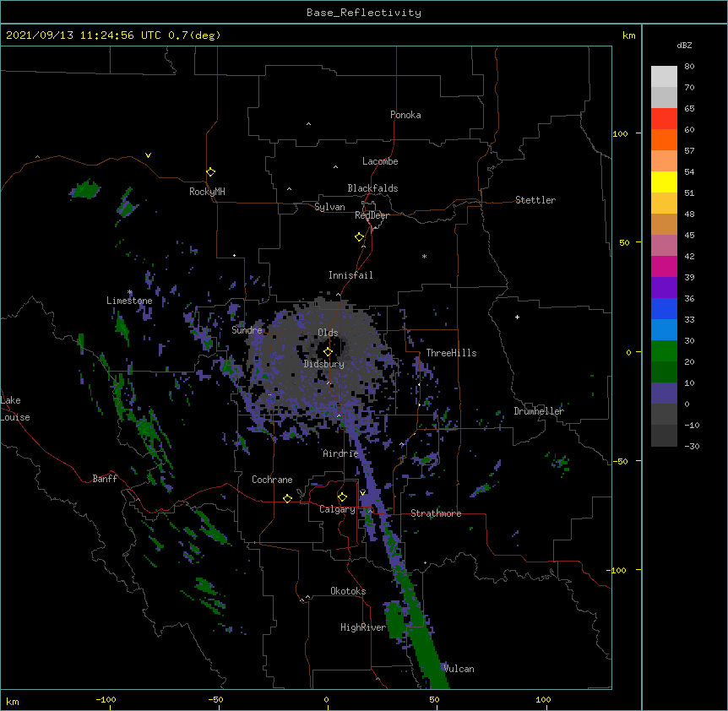Viewport: 728px width, 711px height.
Task: Click the Didsbury label
Action: point(324,364)
